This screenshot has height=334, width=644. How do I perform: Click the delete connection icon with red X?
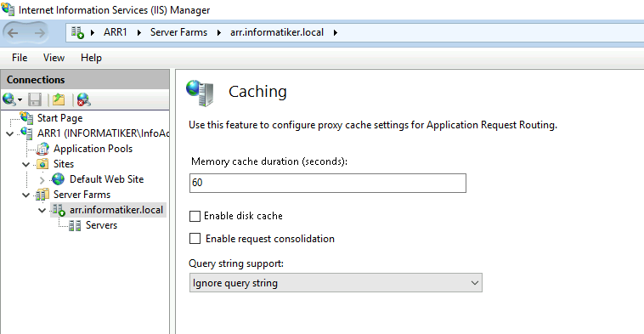[83, 99]
